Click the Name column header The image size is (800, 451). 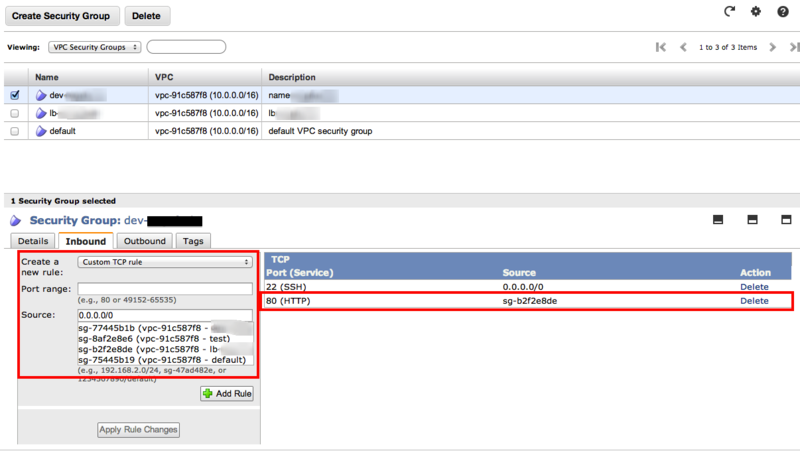coord(46,77)
